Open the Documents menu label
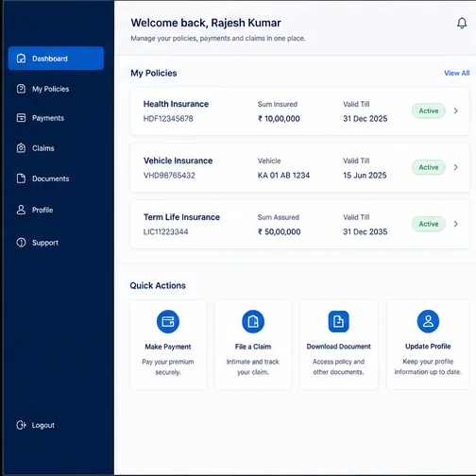This screenshot has height=476, width=476. (50, 178)
